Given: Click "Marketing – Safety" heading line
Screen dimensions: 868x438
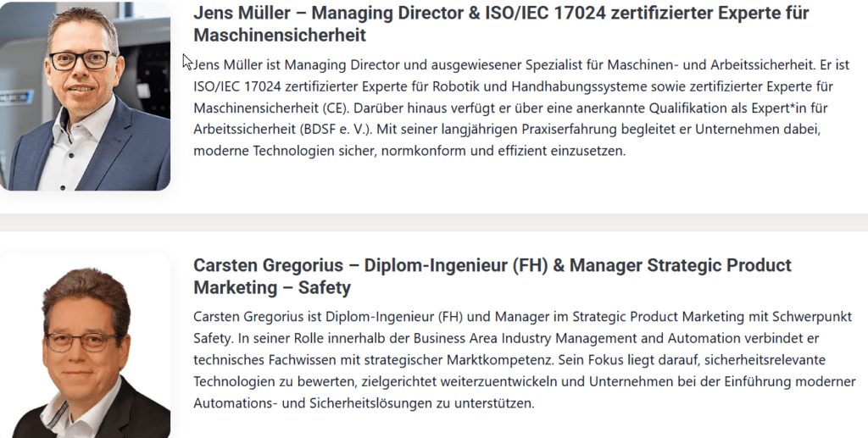Looking at the screenshot, I should (x=272, y=287).
